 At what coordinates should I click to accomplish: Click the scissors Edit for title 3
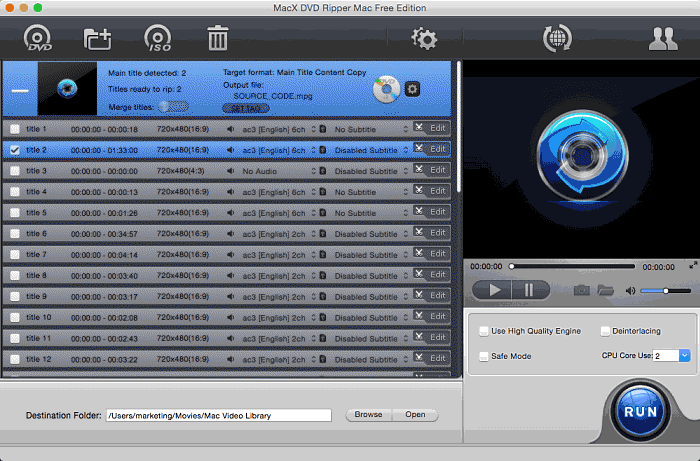coord(431,170)
